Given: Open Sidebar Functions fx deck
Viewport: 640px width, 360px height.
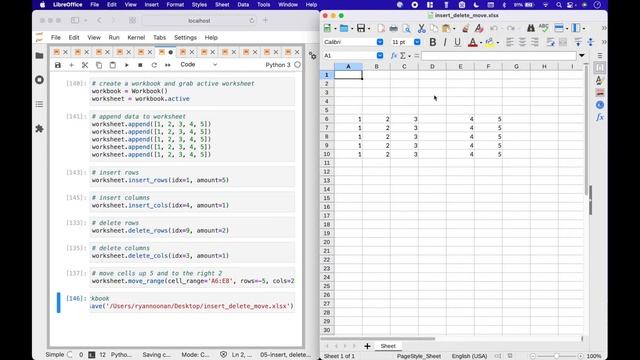Looking at the screenshot, I should pos(600,118).
